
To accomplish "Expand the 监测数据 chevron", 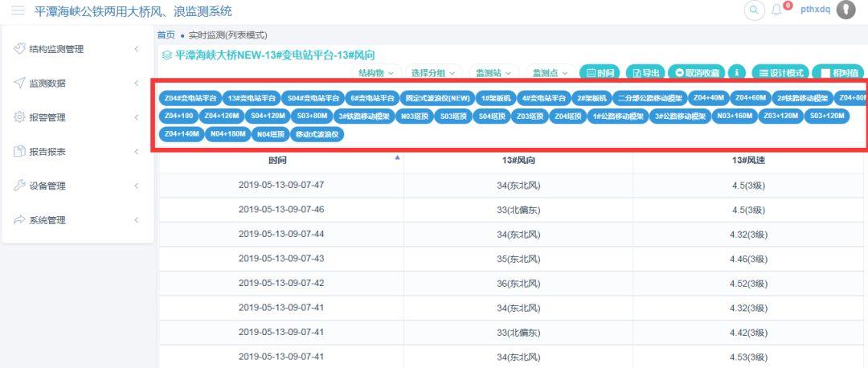I will coord(136,84).
